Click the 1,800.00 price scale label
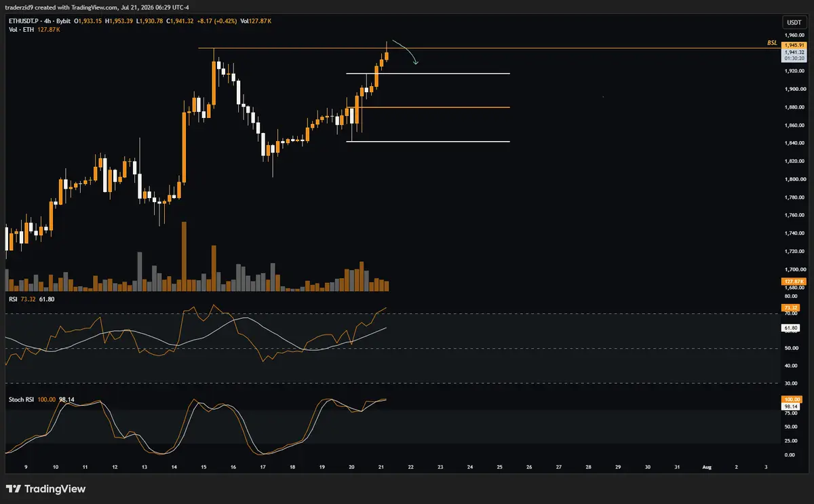 pos(793,179)
